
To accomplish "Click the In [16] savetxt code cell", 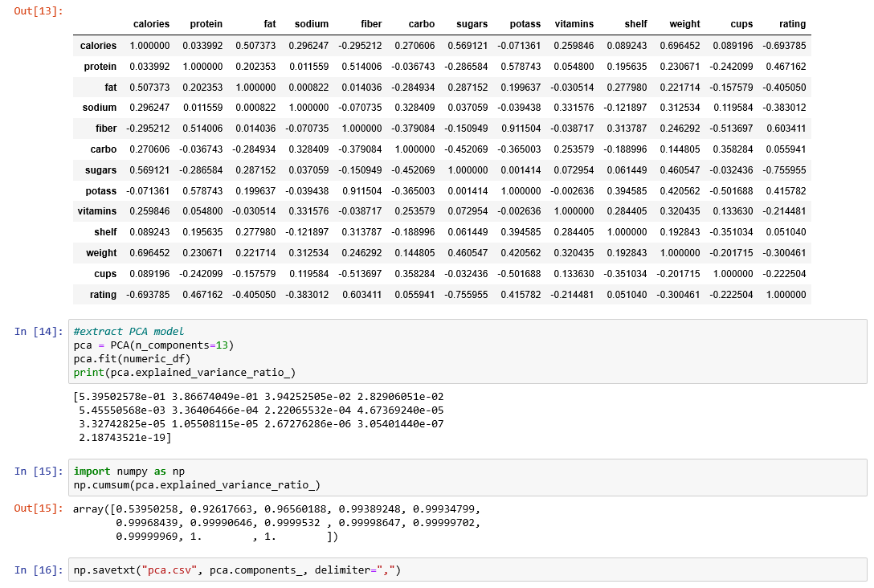I will tap(468, 570).
